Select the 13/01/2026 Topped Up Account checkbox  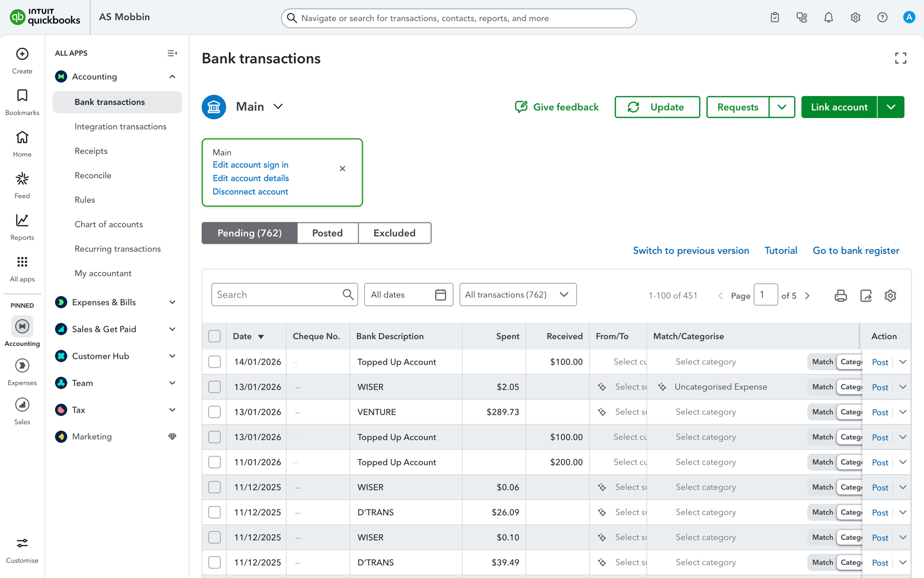215,437
